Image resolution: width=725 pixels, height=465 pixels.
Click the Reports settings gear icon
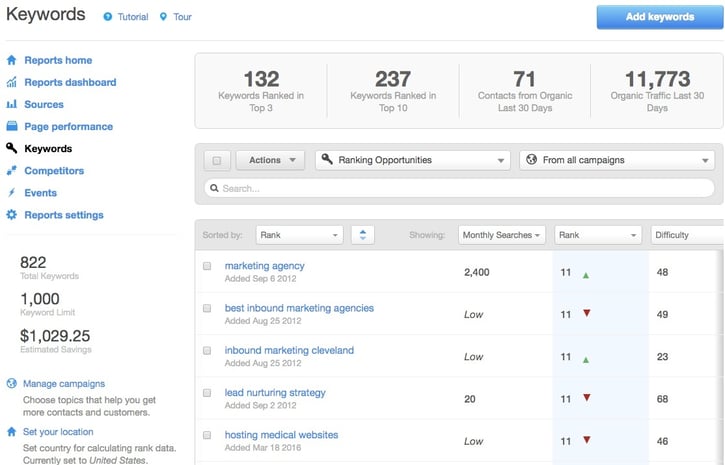pos(12,215)
